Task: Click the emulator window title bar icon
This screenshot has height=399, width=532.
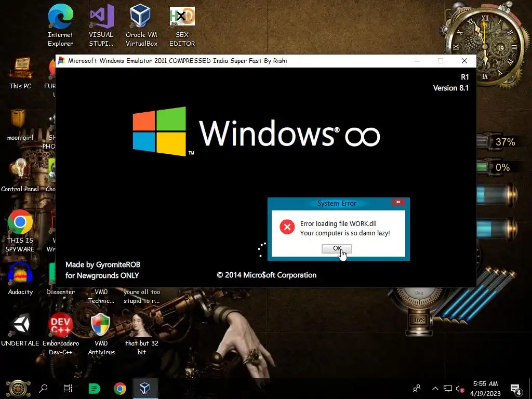Action: pyautogui.click(x=61, y=61)
